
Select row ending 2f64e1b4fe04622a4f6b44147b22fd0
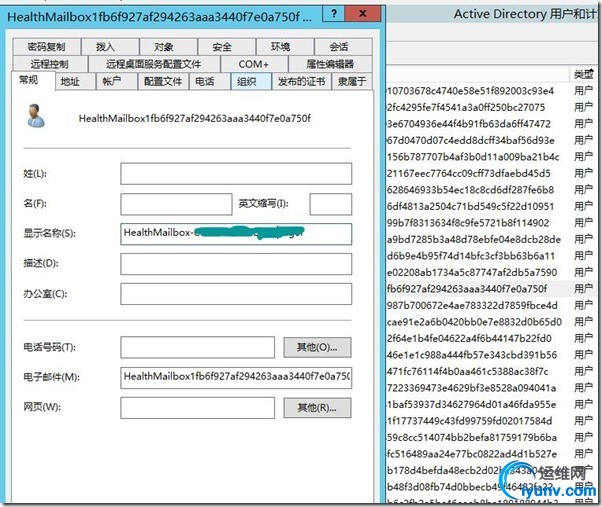click(x=491, y=339)
